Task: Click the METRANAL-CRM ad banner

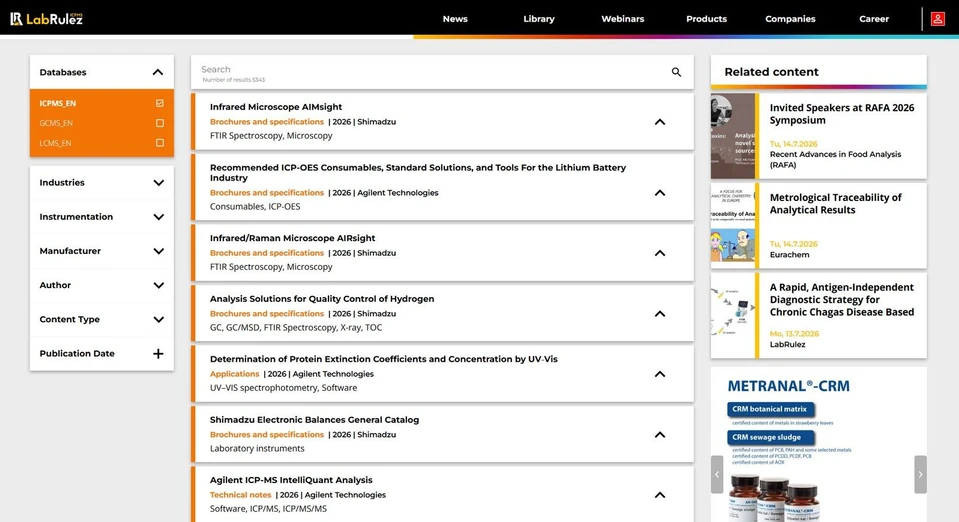Action: click(818, 444)
